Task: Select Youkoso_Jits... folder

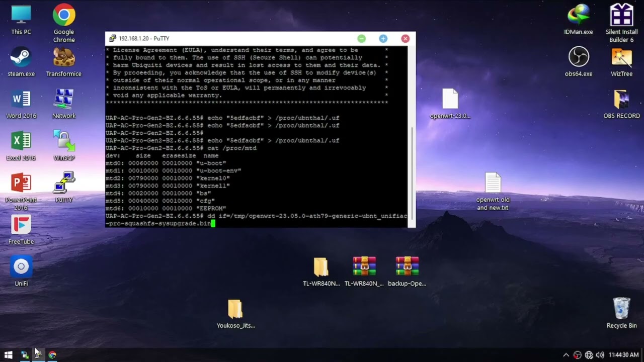Action: tap(235, 314)
